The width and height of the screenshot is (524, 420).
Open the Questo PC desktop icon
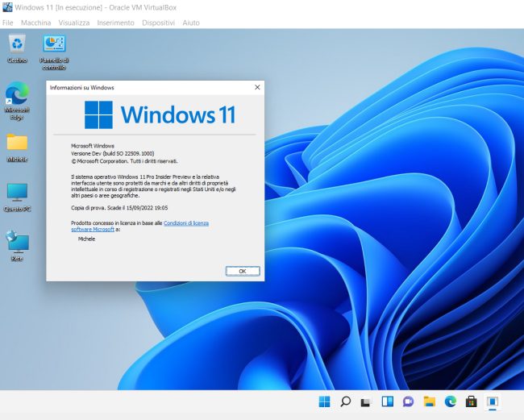point(17,193)
